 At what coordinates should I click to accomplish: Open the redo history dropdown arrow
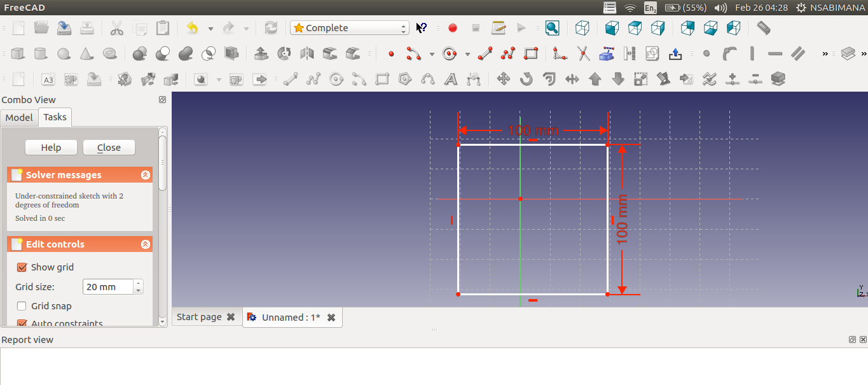246,28
